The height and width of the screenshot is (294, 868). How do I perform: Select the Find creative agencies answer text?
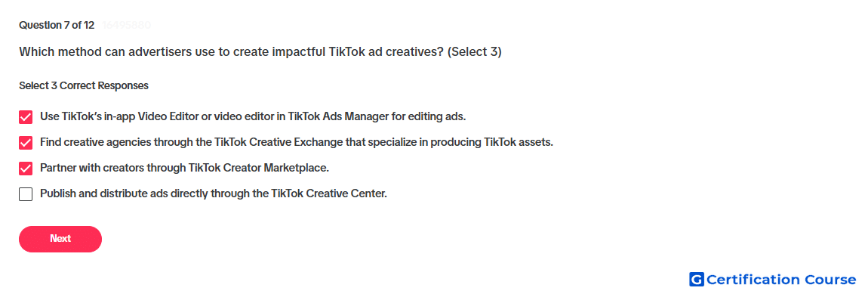297,142
